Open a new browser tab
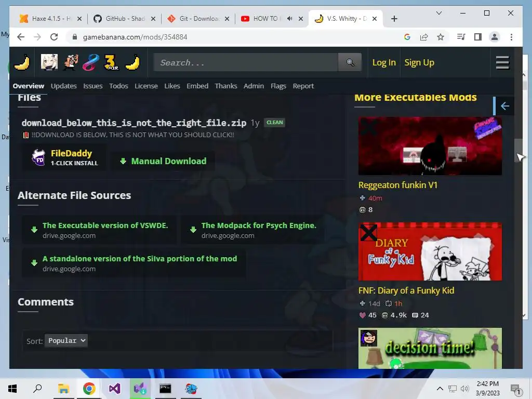Screen dimensions: 532x399 click(x=394, y=19)
